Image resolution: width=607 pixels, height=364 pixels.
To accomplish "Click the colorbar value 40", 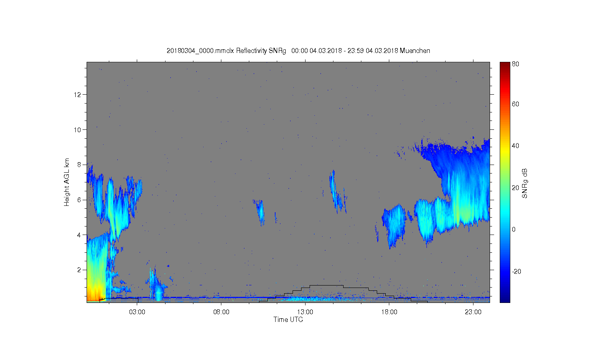I will [515, 146].
